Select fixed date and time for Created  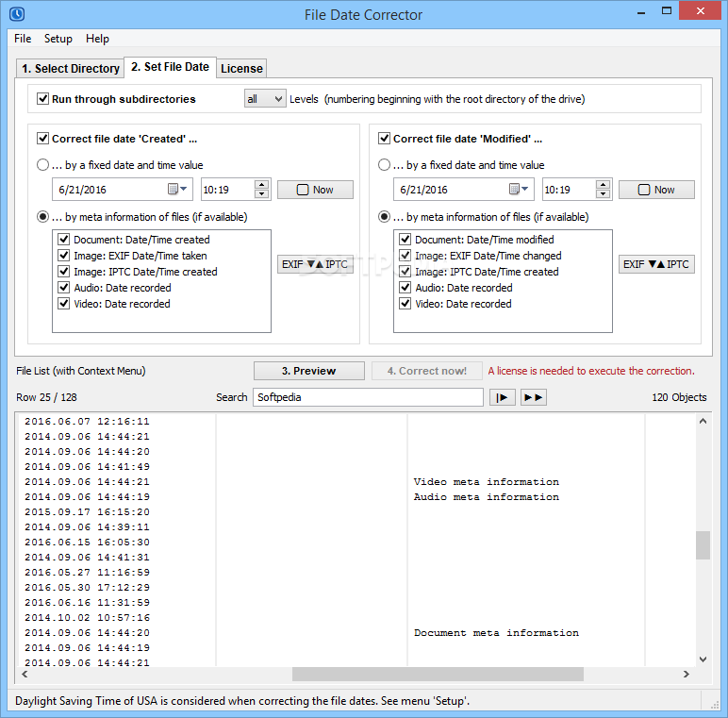[x=42, y=165]
